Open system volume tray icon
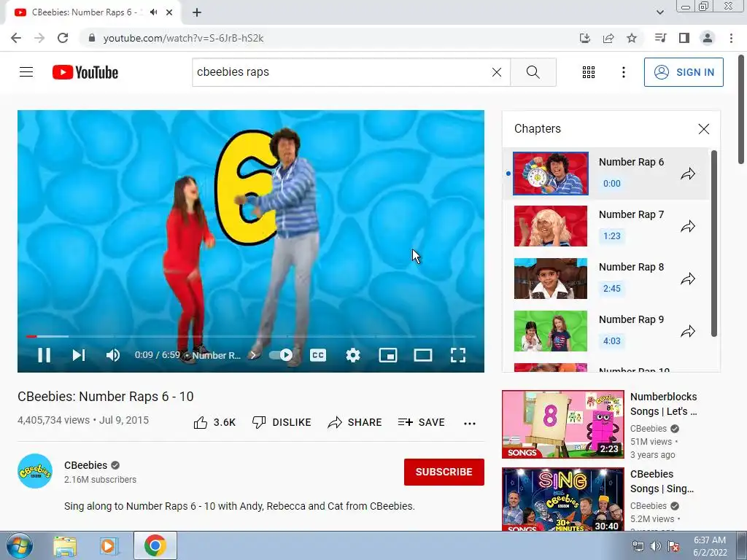The height and width of the screenshot is (560, 747). [656, 546]
